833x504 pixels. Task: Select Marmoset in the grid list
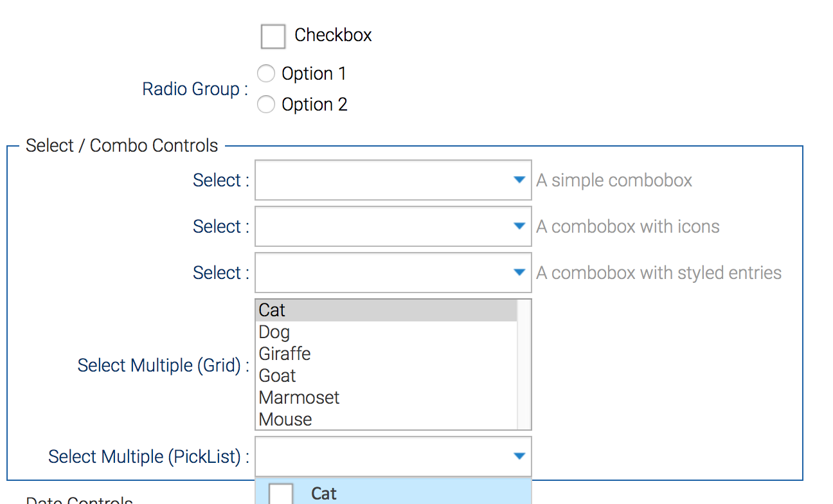coord(386,398)
